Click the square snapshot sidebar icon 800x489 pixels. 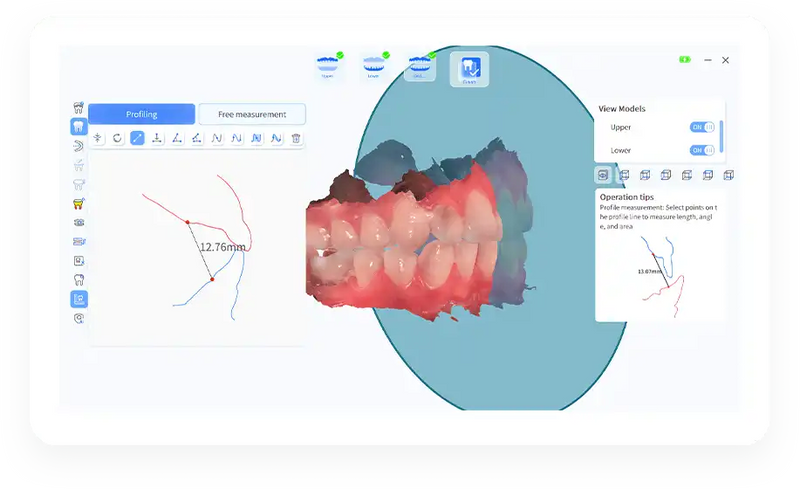(x=79, y=261)
